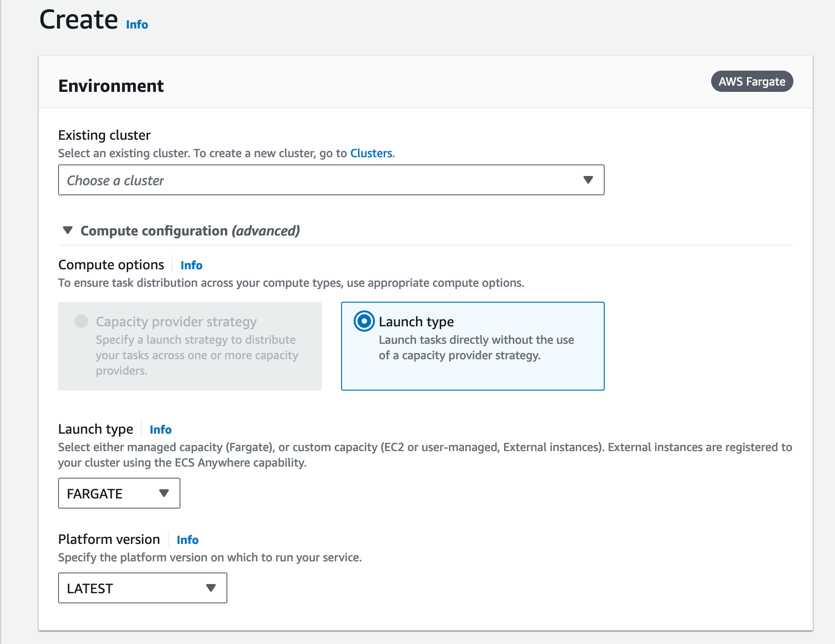Click the Environment section heading
The height and width of the screenshot is (644, 835).
(x=111, y=86)
